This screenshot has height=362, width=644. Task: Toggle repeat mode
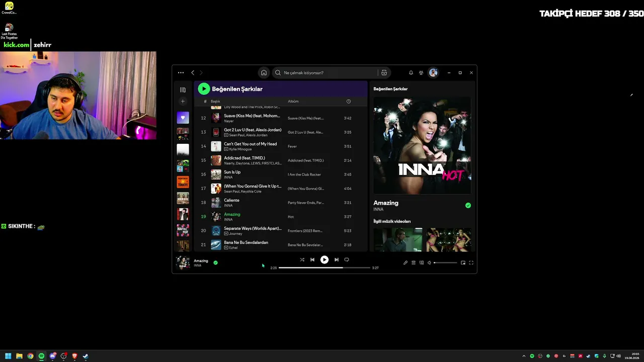click(347, 260)
